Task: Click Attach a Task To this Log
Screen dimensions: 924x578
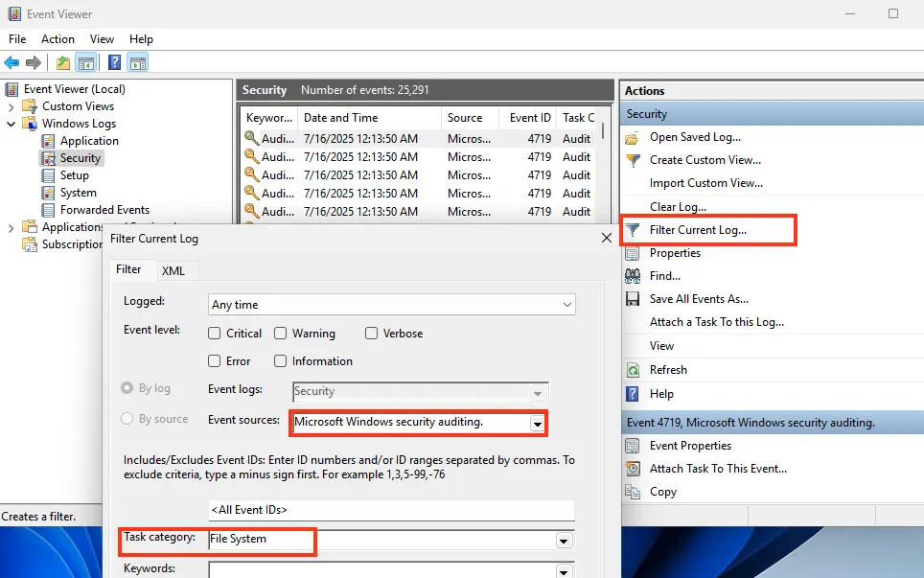Action: coord(716,322)
